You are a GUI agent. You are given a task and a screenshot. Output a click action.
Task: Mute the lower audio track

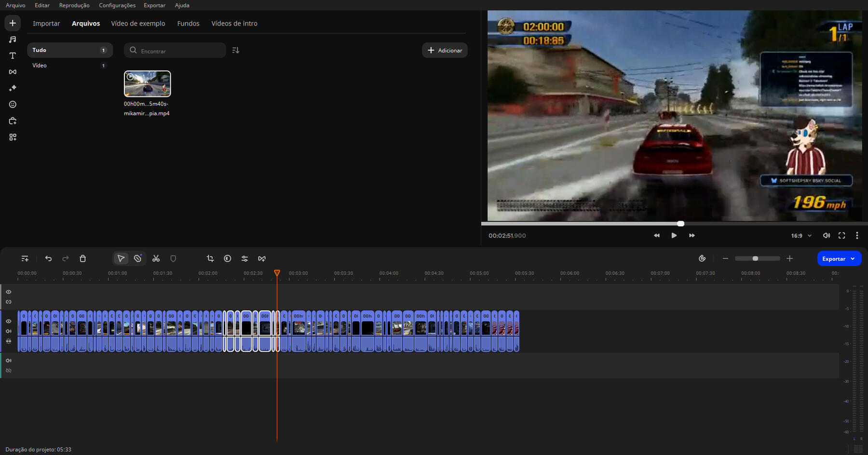point(9,361)
